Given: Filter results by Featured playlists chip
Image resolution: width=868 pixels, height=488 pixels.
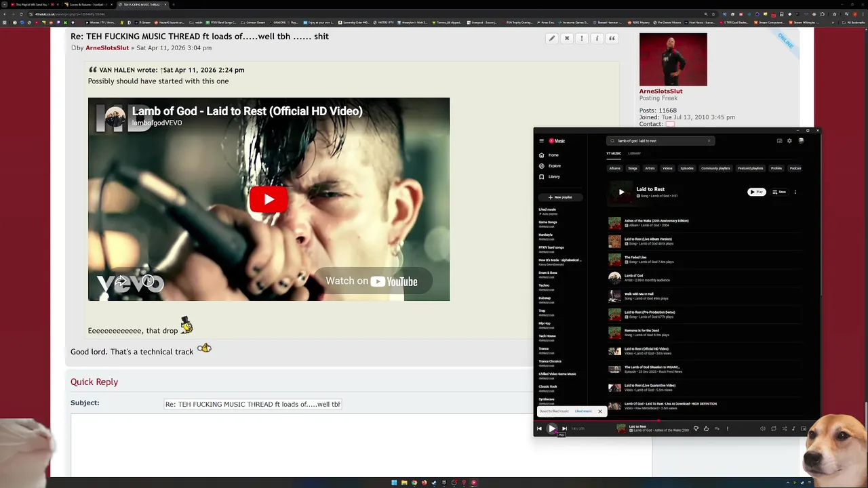Looking at the screenshot, I should click(751, 168).
